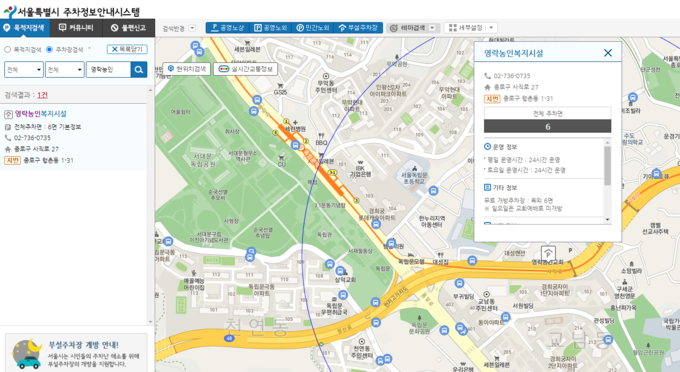Toggle the 부설주차장 parking filter

358,28
